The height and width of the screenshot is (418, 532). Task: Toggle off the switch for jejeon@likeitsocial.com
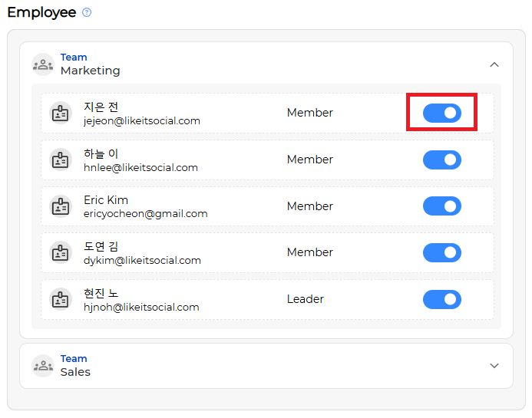(441, 113)
